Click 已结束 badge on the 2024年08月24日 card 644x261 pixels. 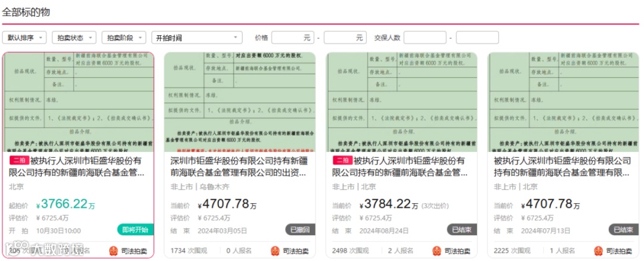462,229
